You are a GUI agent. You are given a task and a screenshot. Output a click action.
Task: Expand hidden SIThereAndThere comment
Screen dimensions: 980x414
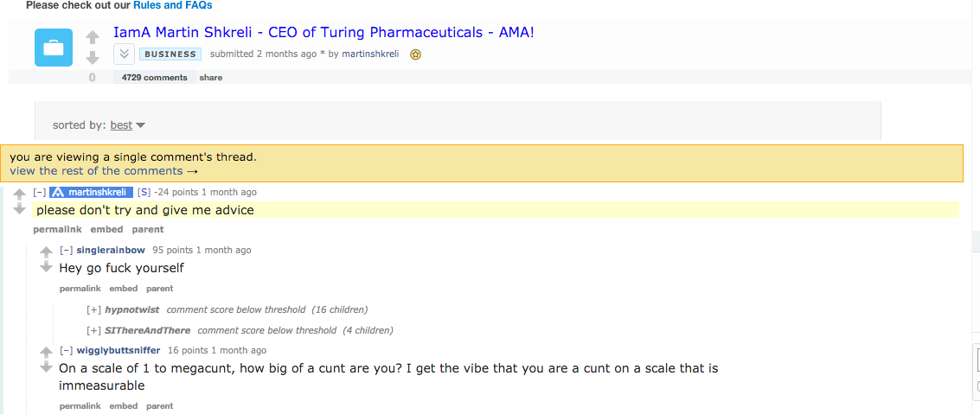(93, 330)
